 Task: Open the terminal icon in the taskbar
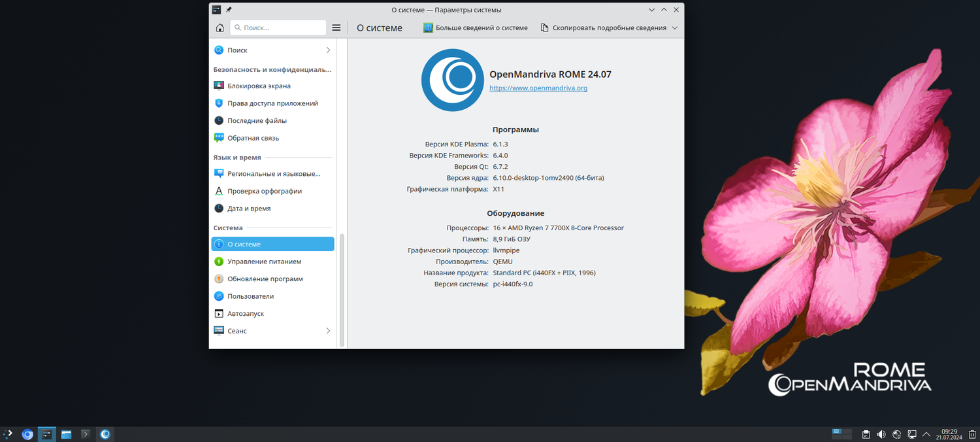(86, 434)
